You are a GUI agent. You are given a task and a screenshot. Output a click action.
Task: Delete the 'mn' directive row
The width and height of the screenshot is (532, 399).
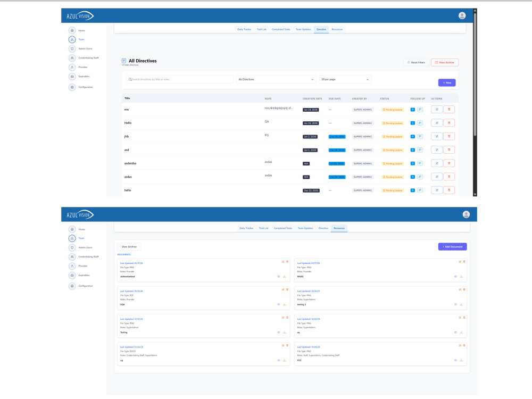tap(449, 109)
